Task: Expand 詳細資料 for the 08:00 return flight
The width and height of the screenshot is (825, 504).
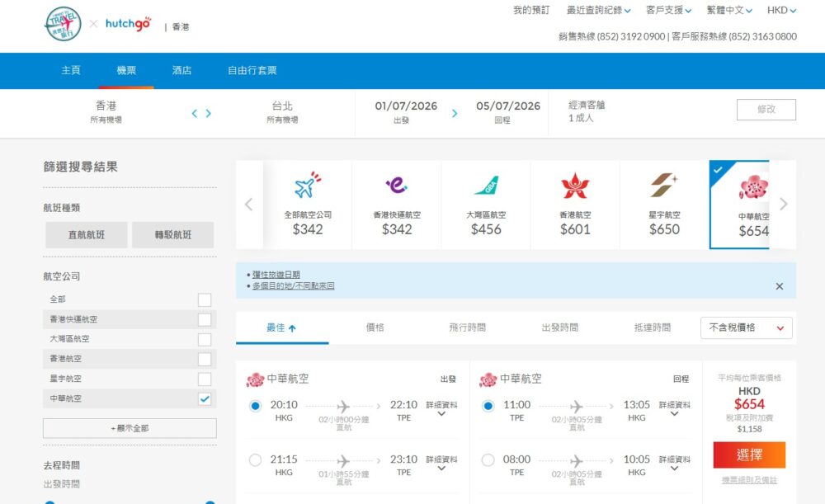Action: tap(675, 463)
